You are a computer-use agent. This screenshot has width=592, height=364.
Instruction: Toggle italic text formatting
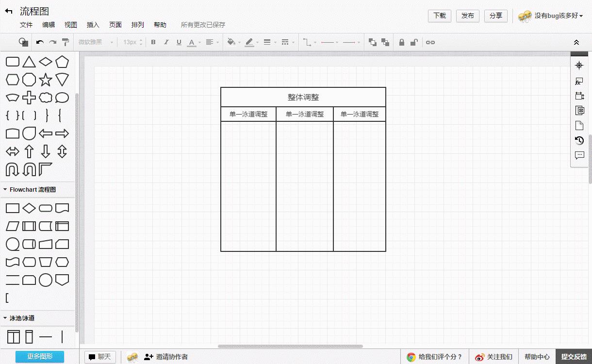point(166,42)
